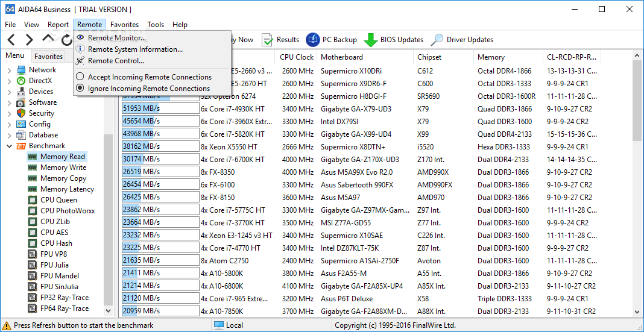Select the CPU AES benchmark
The height and width of the screenshot is (332, 644).
pyautogui.click(x=54, y=232)
